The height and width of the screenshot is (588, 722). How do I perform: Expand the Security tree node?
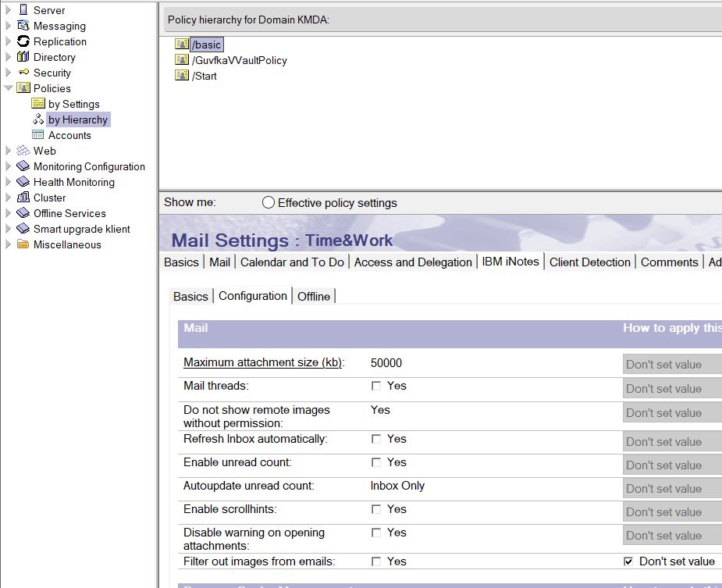click(9, 73)
